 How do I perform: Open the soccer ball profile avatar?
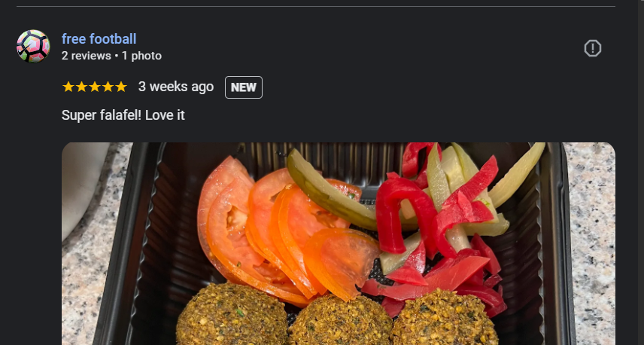(33, 46)
